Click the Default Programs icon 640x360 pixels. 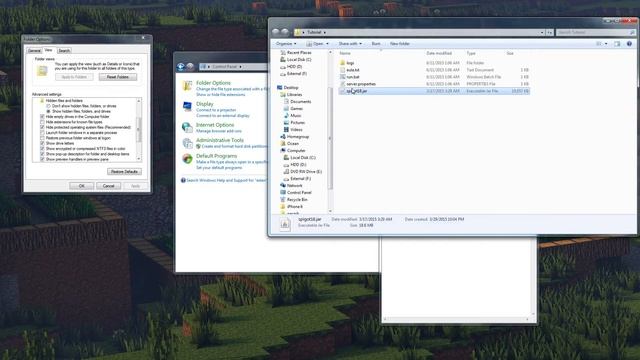click(x=187, y=159)
